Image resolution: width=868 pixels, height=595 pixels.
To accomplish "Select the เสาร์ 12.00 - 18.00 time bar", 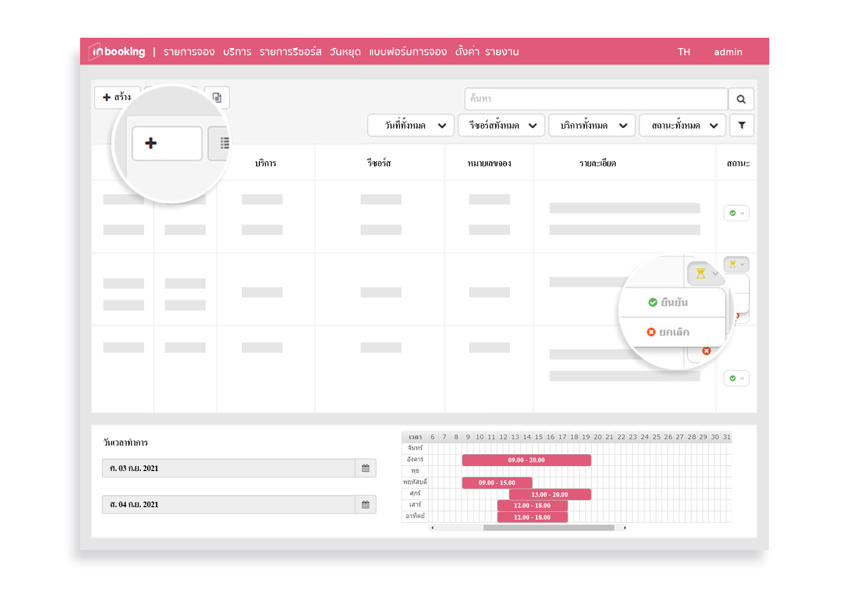I will [532, 505].
